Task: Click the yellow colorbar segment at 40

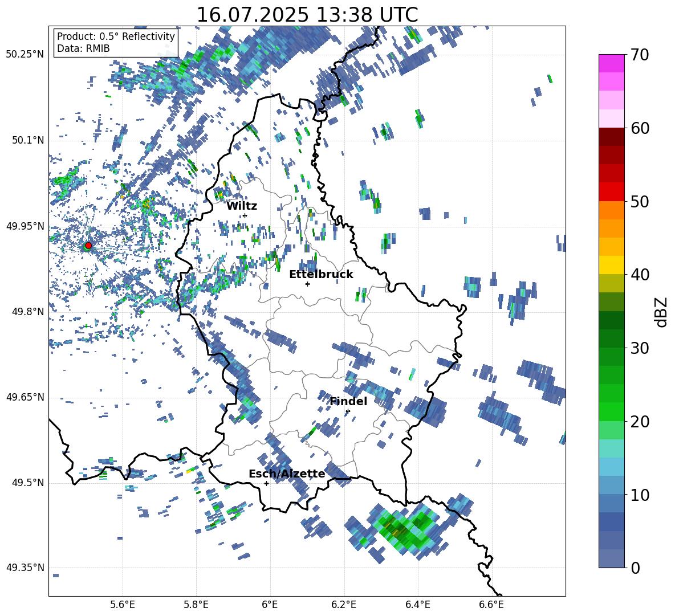Action: (612, 265)
